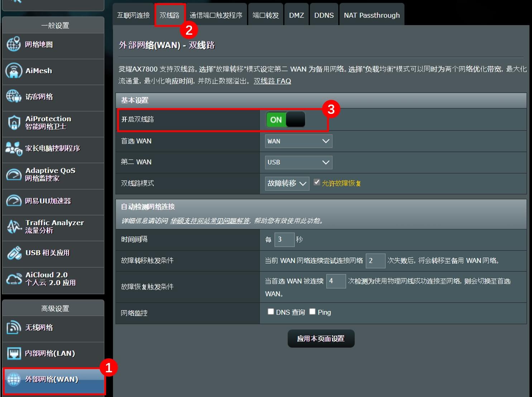Uncheck 允许故障恢复 checkbox
Screen dimensions: 532x397
(x=317, y=182)
